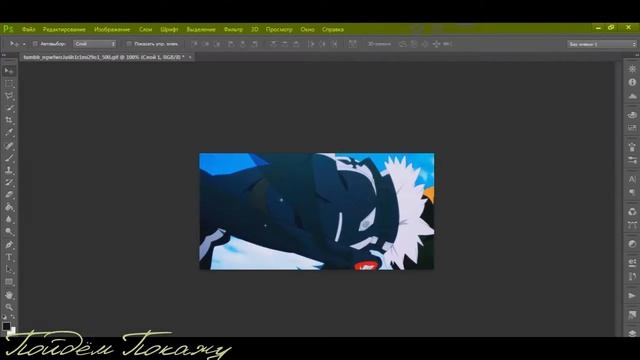Open the Фильтр menu
The image size is (640, 360).
[x=233, y=29]
